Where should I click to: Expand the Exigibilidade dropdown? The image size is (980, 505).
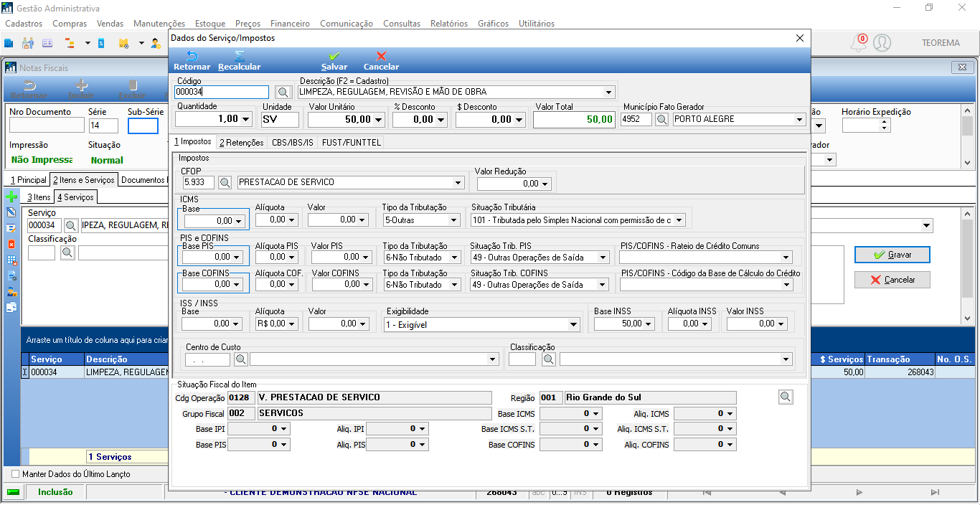pyautogui.click(x=573, y=324)
